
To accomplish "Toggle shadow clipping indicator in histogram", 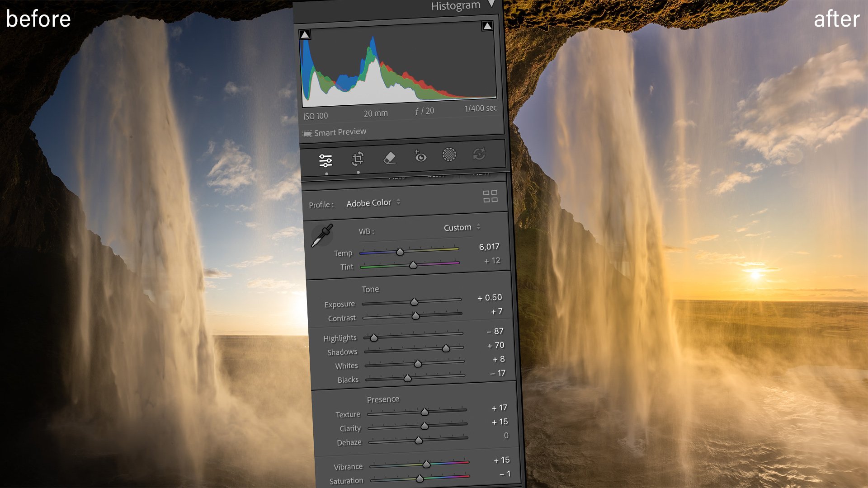I will (x=305, y=34).
